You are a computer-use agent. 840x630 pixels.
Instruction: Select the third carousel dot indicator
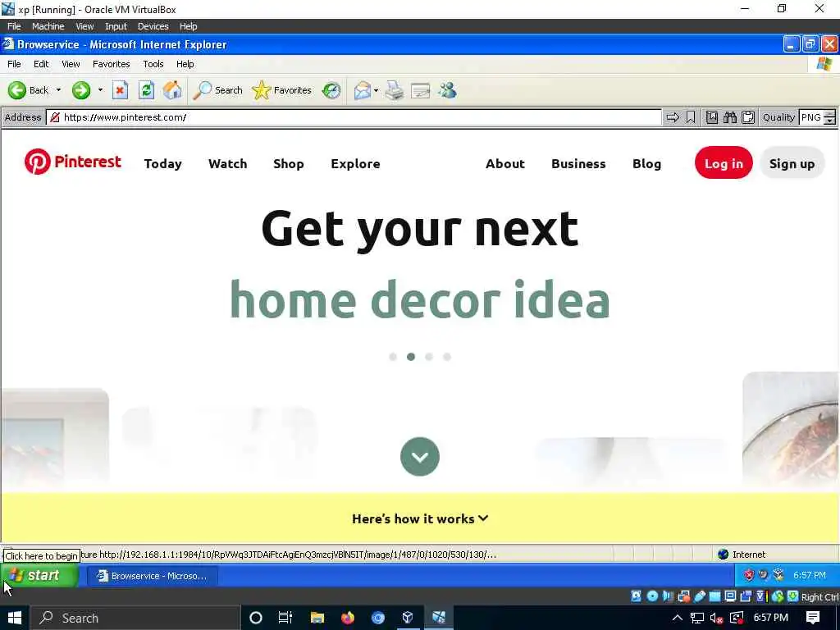click(428, 357)
